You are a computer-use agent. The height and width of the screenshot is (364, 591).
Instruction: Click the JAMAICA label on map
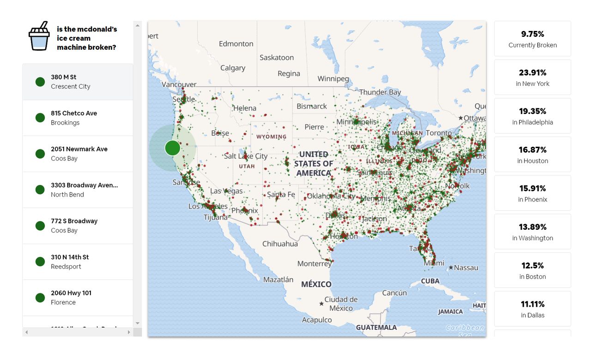(450, 312)
